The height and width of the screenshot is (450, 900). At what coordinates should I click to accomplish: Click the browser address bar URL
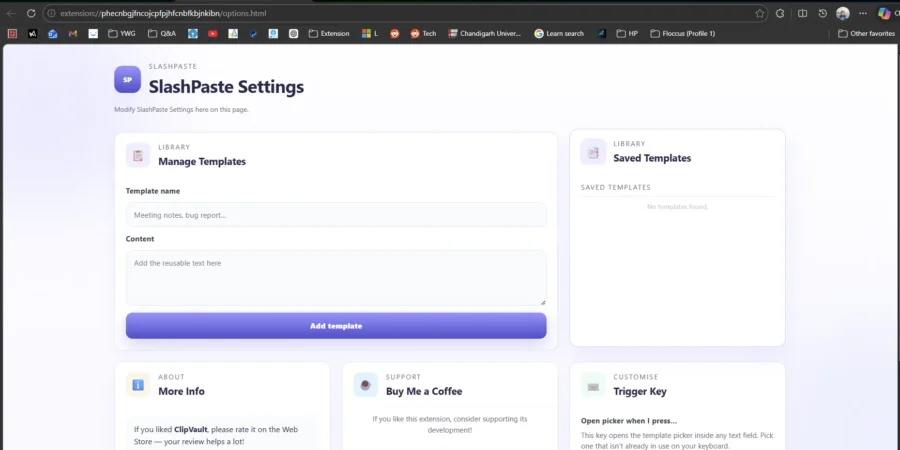(x=163, y=13)
